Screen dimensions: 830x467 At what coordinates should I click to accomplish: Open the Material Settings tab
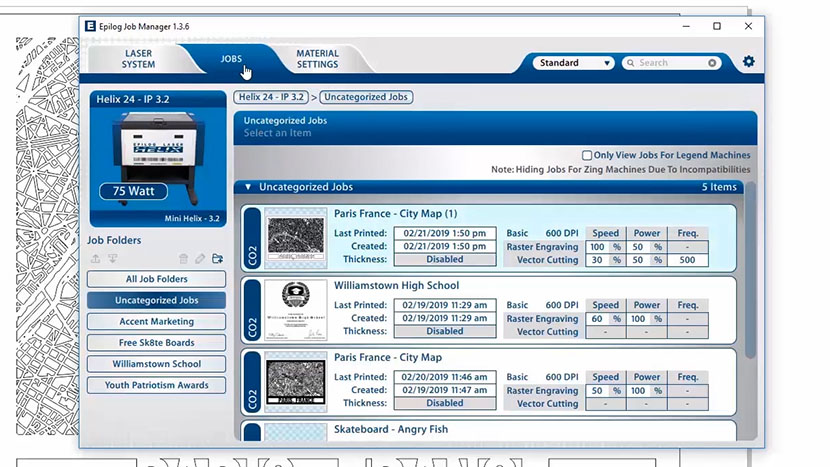pos(317,59)
